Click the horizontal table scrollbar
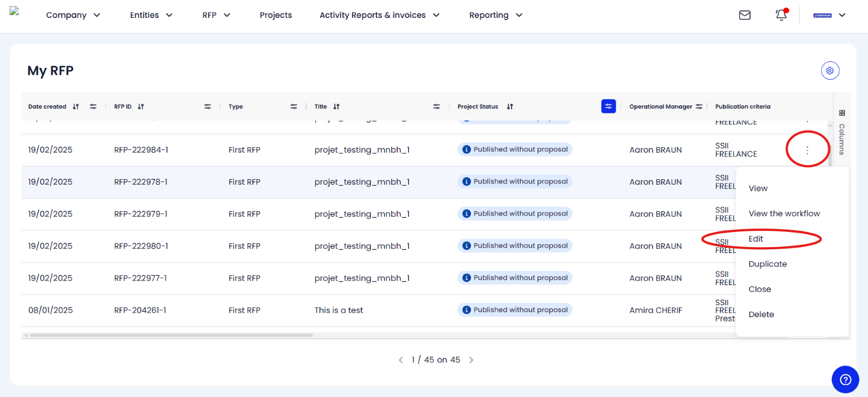This screenshot has width=868, height=397. pos(171,335)
